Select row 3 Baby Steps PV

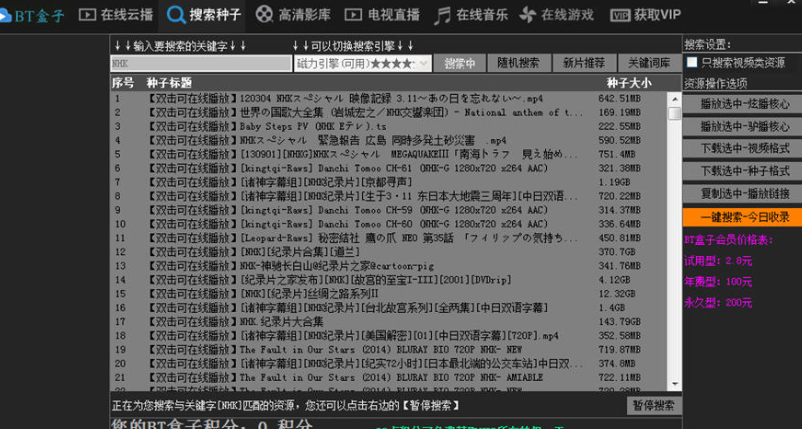[389, 126]
